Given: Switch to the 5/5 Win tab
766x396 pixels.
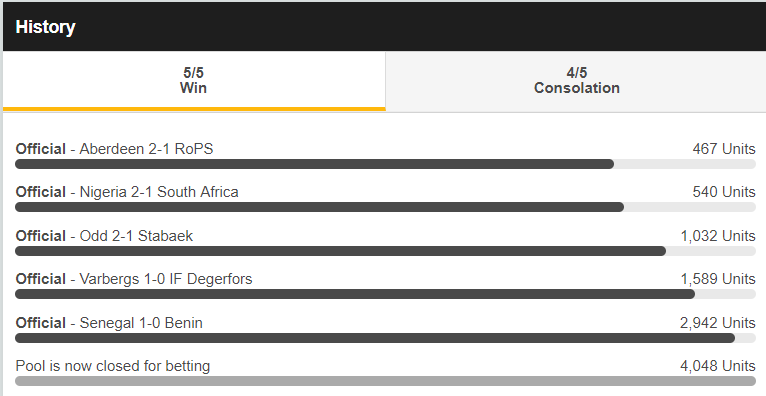Looking at the screenshot, I should click(x=194, y=81).
